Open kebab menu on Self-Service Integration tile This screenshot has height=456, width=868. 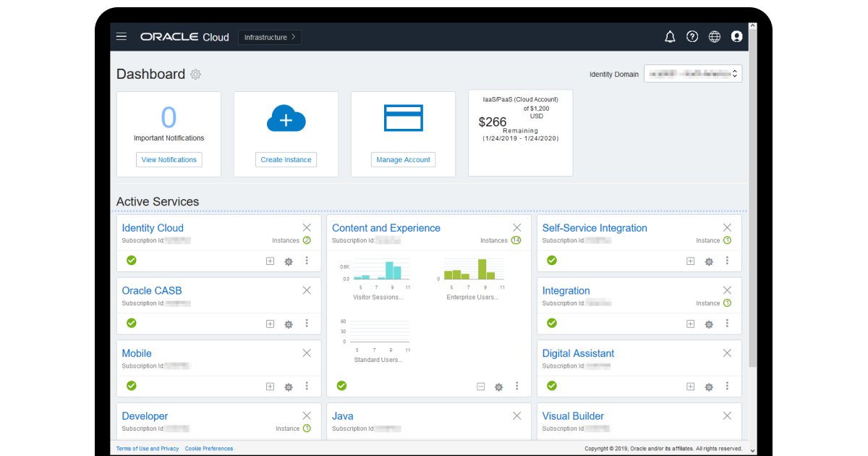727,261
